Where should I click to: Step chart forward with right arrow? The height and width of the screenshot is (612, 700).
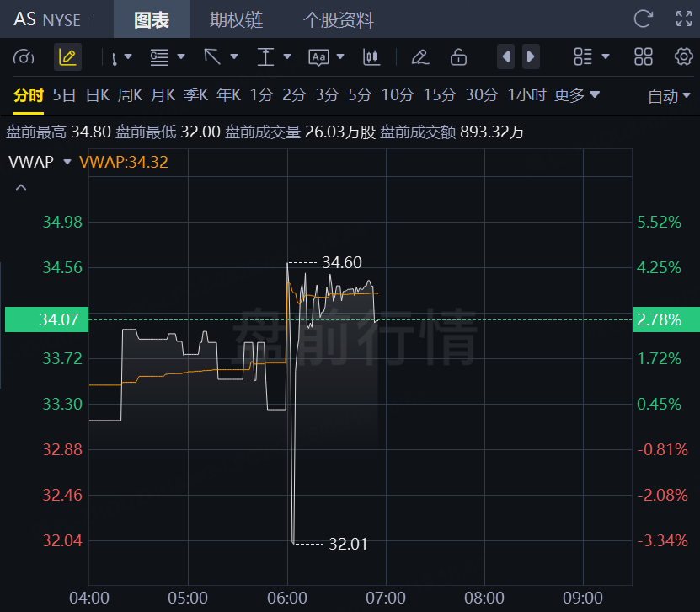(x=531, y=56)
